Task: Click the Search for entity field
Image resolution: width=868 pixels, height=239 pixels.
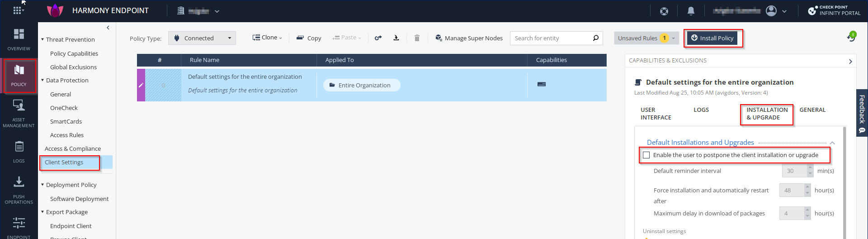Action: pyautogui.click(x=552, y=38)
